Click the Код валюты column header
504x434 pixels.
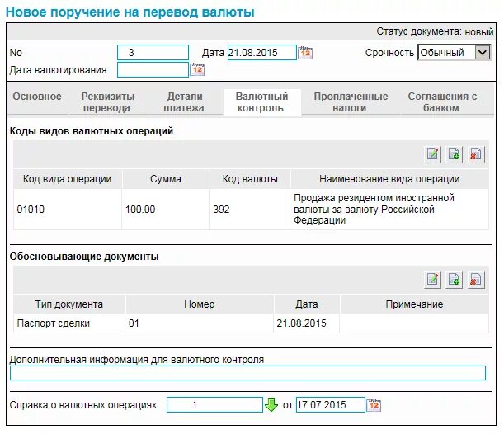(x=250, y=179)
